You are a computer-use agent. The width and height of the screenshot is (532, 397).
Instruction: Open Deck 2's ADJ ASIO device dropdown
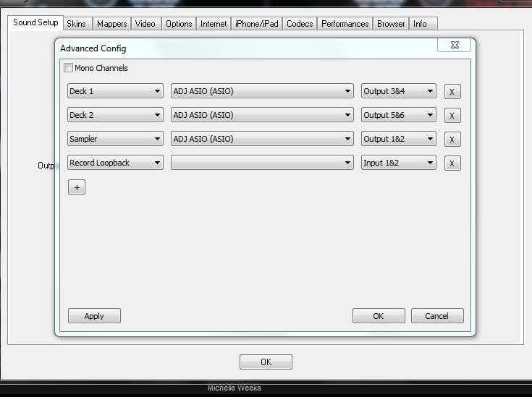(x=261, y=115)
